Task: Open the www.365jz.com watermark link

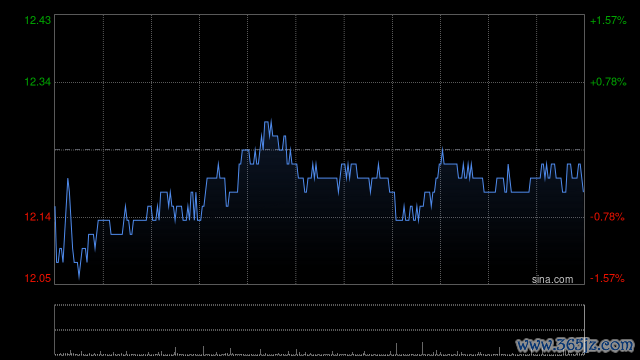Action: 575,345
